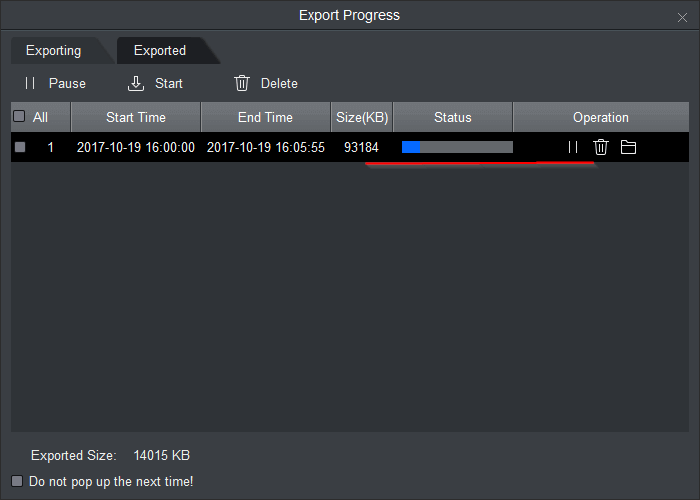Switch to the Exporting tab
The width and height of the screenshot is (700, 500).
click(54, 51)
